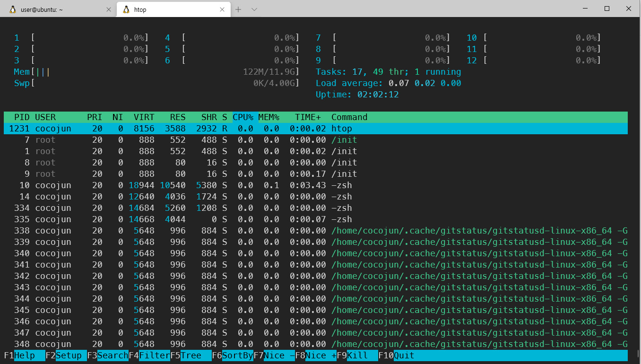This screenshot has width=641, height=364.
Task: Toggle F5 Tree view
Action: click(x=191, y=355)
